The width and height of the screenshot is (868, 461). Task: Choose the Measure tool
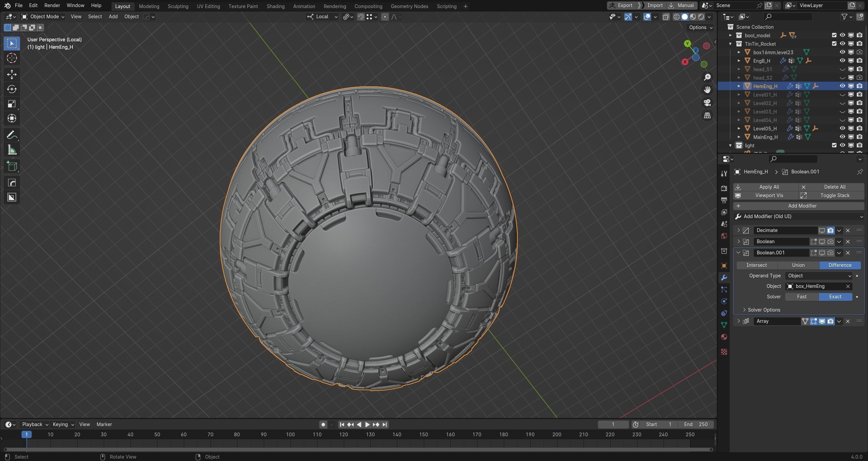click(x=12, y=150)
